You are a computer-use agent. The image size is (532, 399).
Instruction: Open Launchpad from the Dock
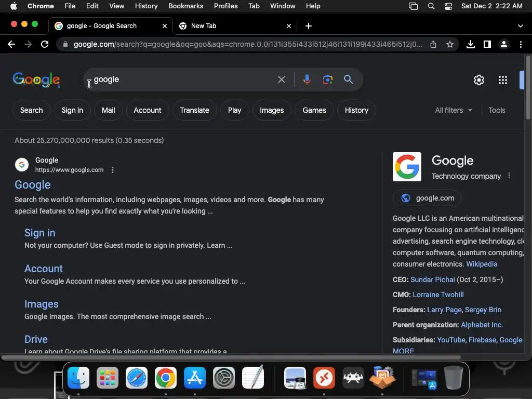click(108, 378)
